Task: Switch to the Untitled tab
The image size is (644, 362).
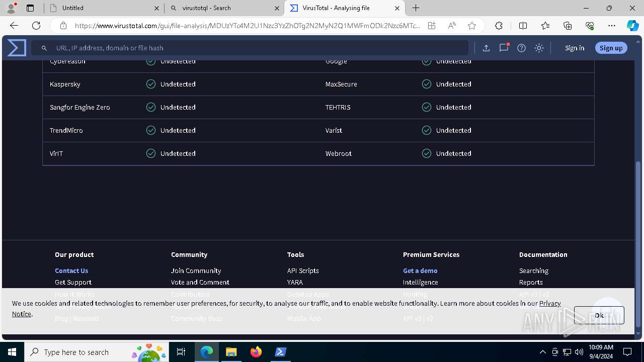Action: [x=104, y=8]
